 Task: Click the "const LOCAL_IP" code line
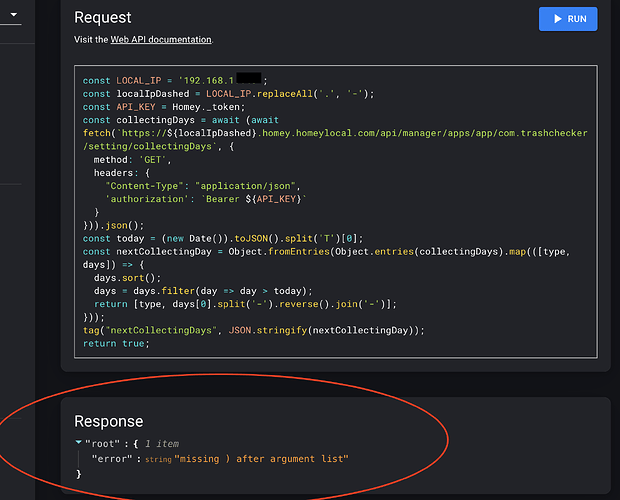click(x=175, y=81)
